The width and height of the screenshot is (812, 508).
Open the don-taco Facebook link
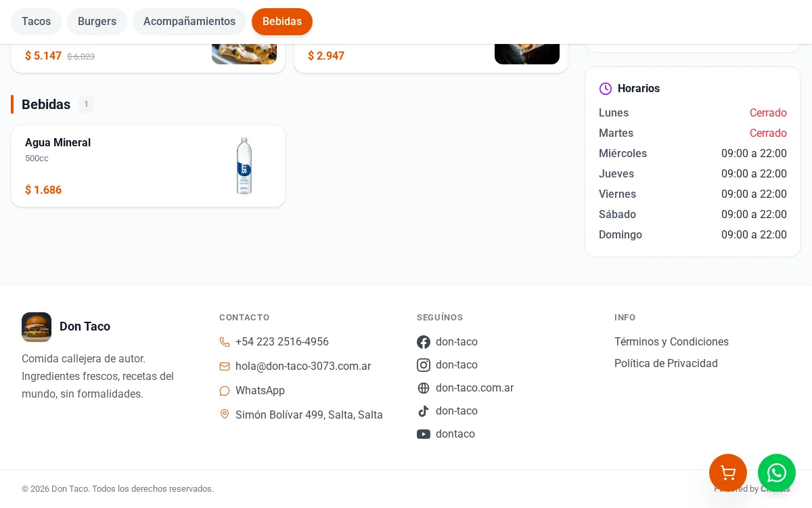pyautogui.click(x=457, y=342)
